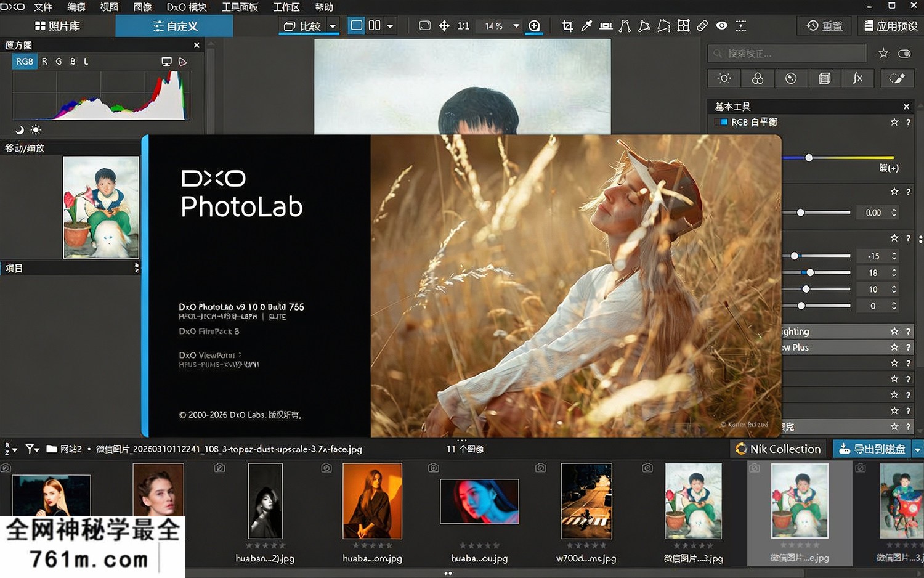Activate the Repair bandage tool

(x=702, y=26)
